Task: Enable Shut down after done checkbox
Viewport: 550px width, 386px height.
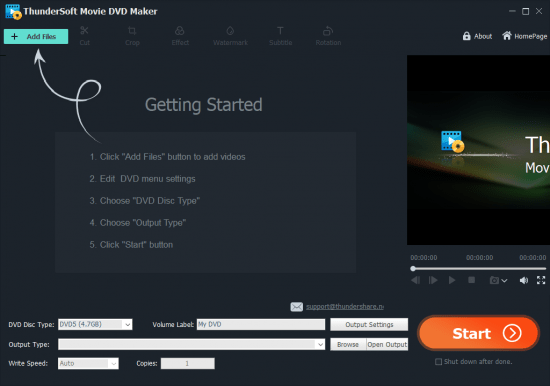Action: (438, 361)
